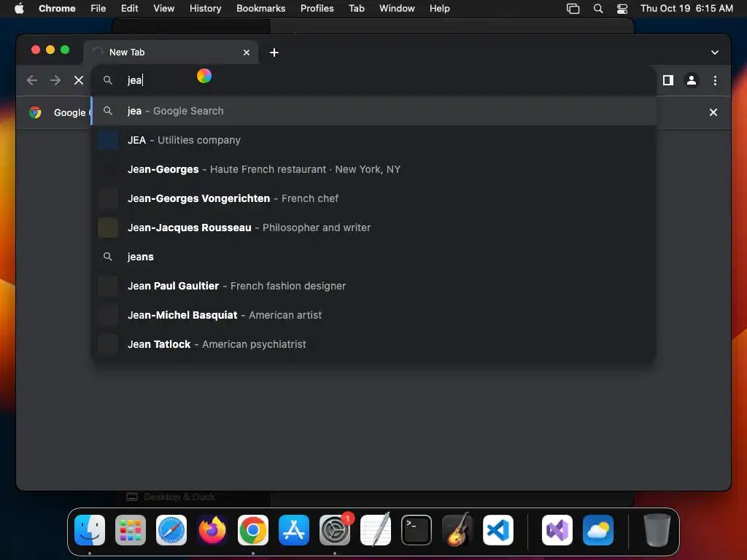Open the profile avatar button
747x560 pixels.
pyautogui.click(x=692, y=80)
